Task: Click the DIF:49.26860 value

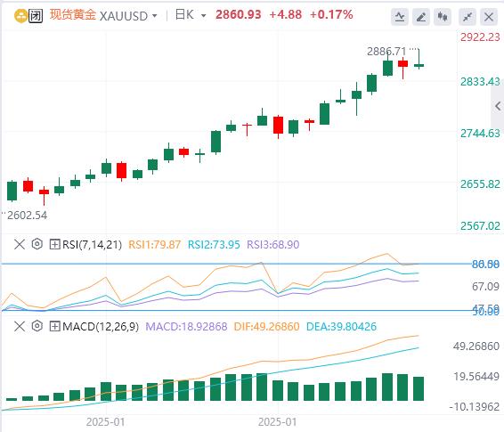Action: 267,327
